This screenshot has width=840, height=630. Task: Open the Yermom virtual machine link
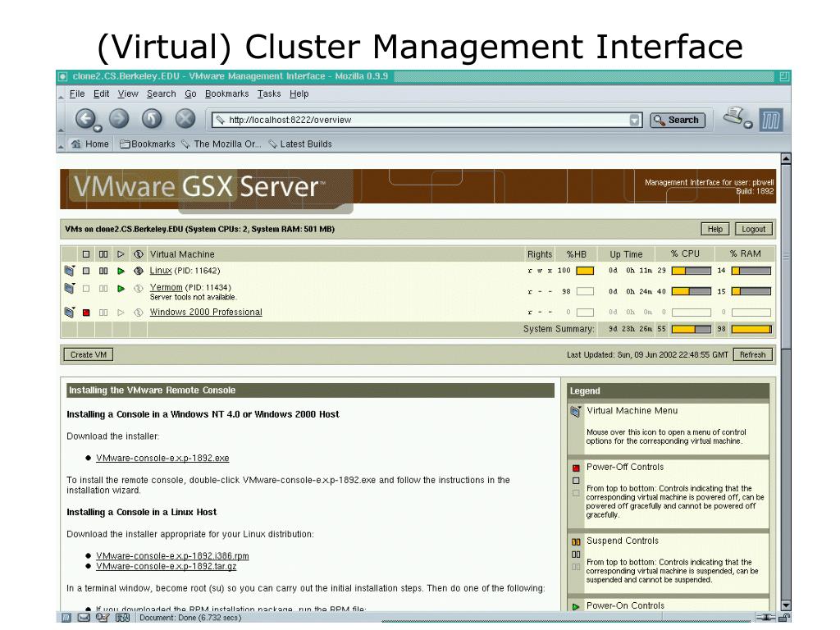pos(166,288)
